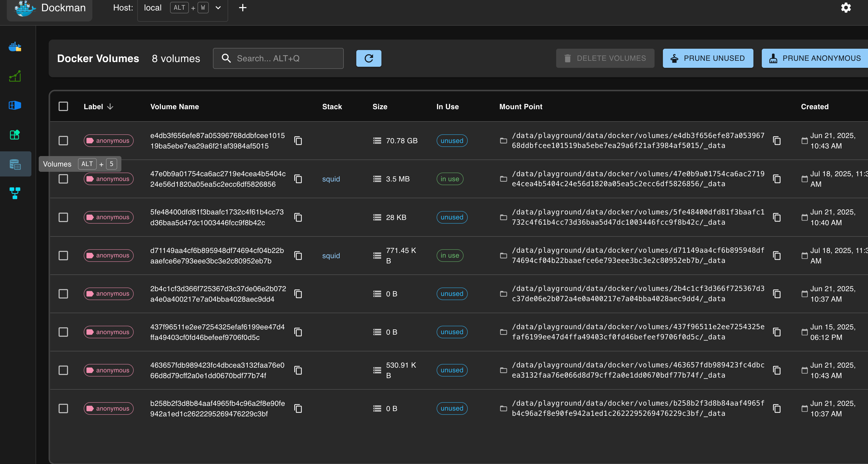Viewport: 868px width, 464px height.
Task: Select created date Jun 15, 2025 06:12 PM
Action: tap(832, 332)
